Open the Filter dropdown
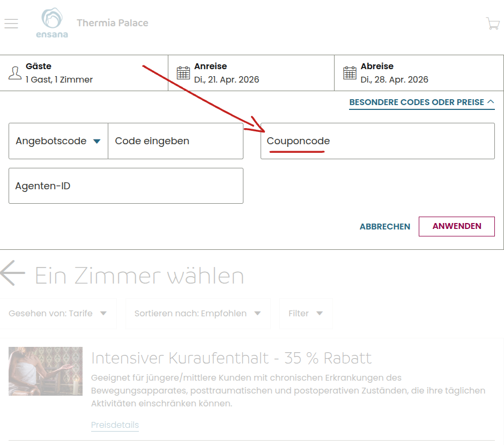Image resolution: width=504 pixels, height=445 pixels. point(306,314)
